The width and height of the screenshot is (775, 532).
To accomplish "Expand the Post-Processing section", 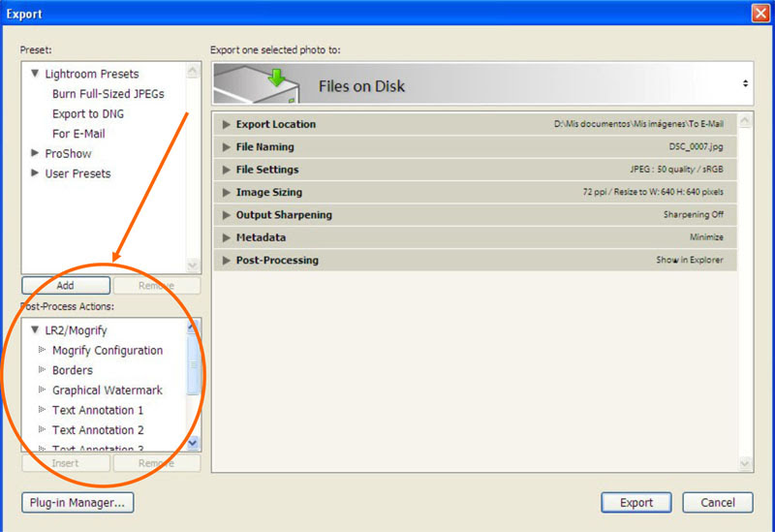I will [227, 260].
